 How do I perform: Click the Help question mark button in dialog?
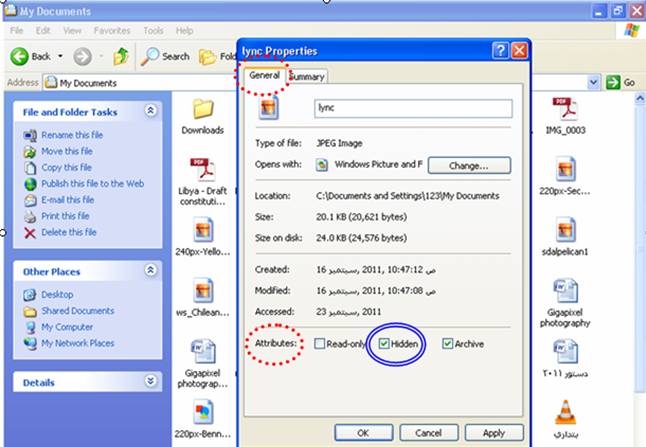(500, 51)
